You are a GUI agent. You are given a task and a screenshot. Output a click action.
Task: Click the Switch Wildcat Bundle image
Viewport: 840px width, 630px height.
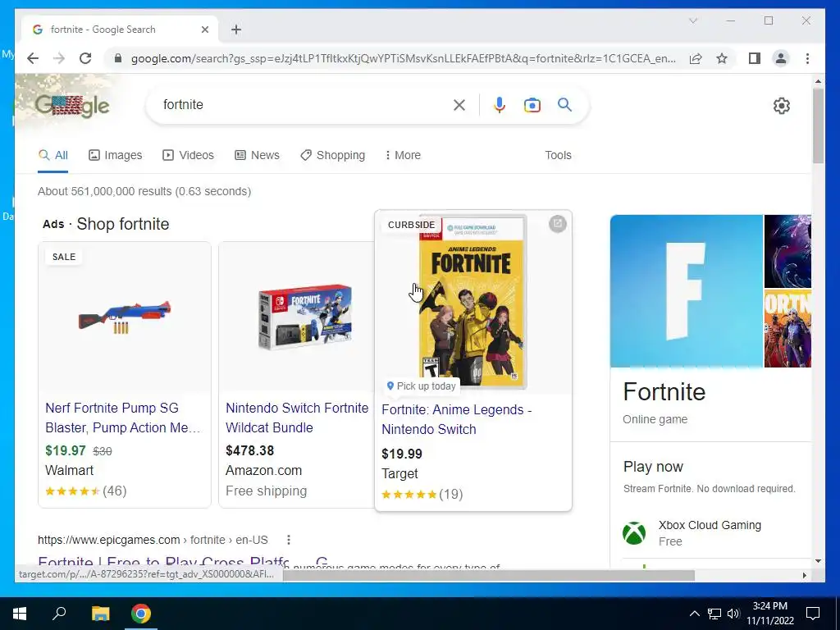click(x=305, y=317)
